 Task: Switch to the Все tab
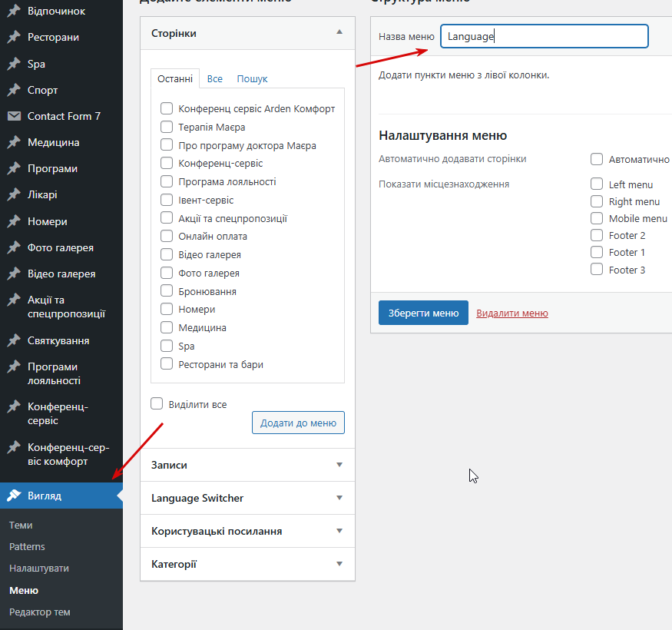(215, 79)
